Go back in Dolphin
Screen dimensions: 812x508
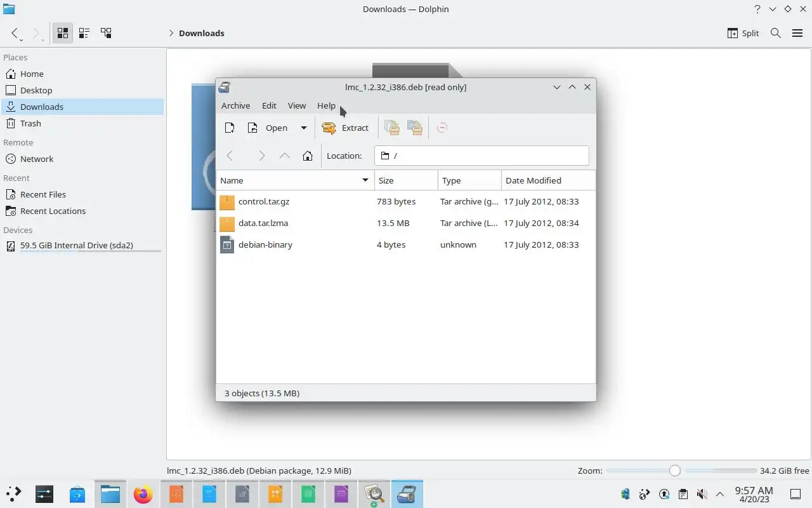pos(15,33)
